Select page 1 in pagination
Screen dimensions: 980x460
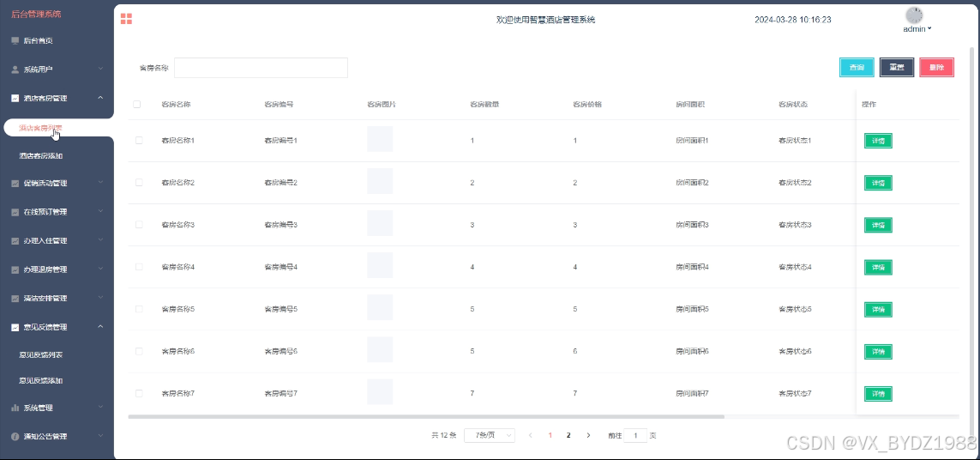point(550,435)
